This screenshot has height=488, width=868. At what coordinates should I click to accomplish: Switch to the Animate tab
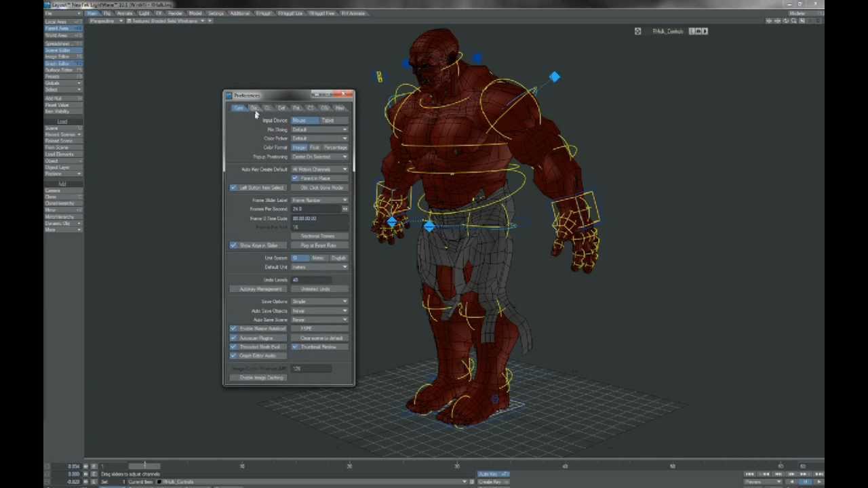(x=124, y=14)
